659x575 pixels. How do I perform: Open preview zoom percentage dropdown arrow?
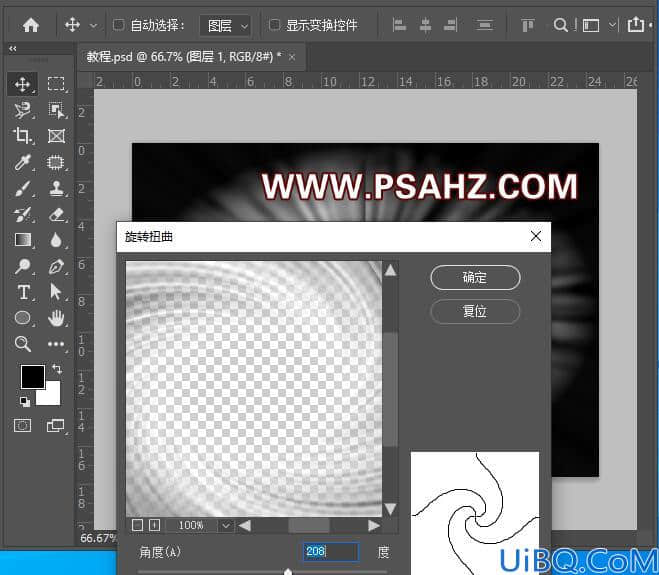point(226,525)
